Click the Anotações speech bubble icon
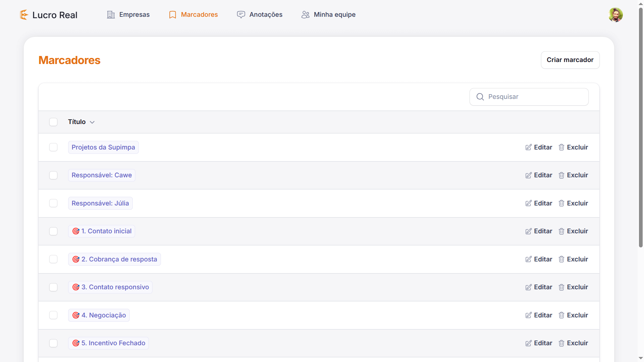Viewport: 644px width, 362px height. pyautogui.click(x=241, y=15)
